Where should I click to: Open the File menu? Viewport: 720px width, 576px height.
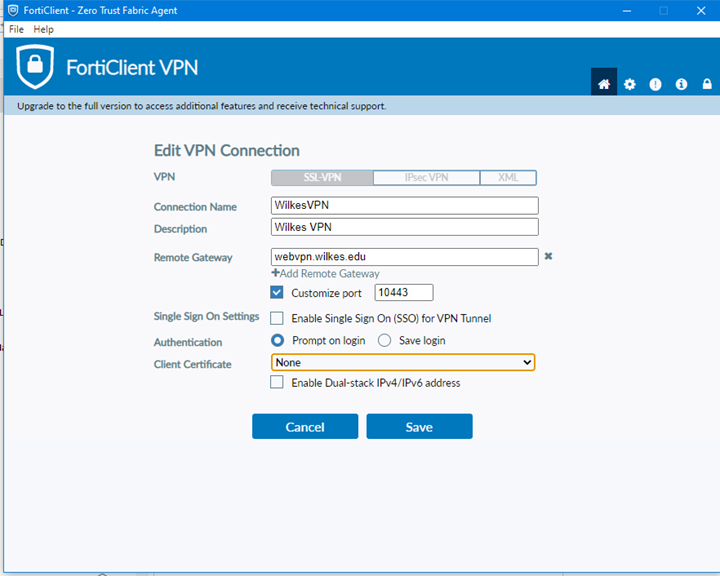pos(16,29)
